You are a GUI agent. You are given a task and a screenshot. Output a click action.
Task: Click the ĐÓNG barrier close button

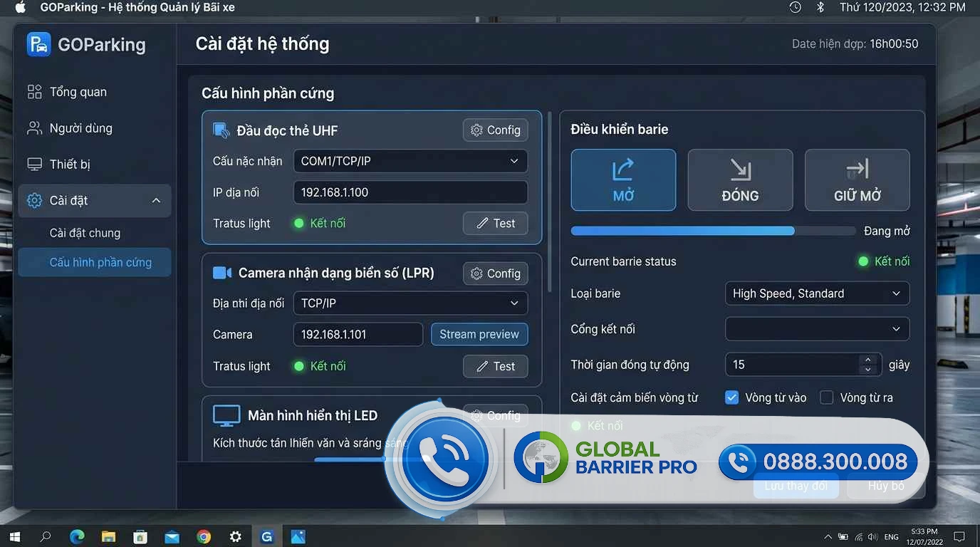pos(740,179)
